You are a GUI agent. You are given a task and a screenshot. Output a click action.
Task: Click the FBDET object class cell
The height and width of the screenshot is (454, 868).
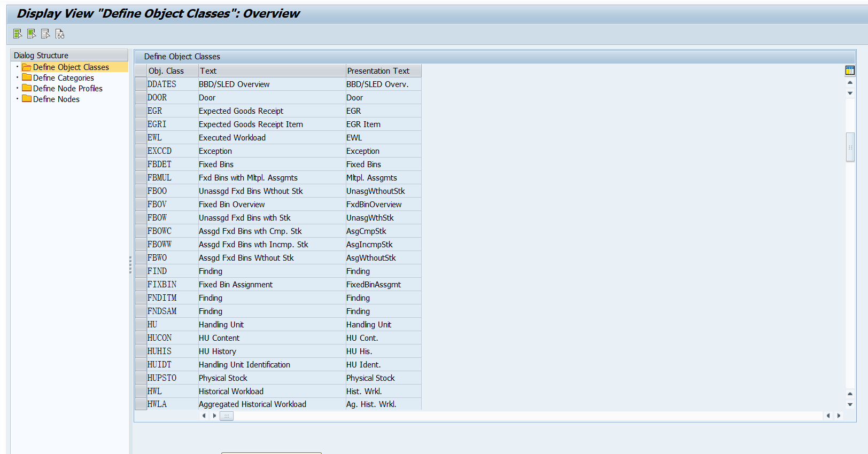click(x=172, y=164)
